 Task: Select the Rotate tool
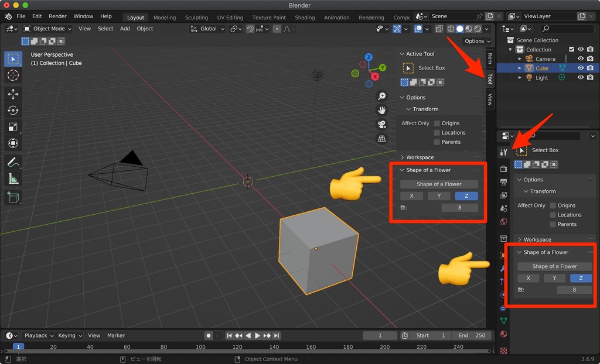pyautogui.click(x=13, y=110)
